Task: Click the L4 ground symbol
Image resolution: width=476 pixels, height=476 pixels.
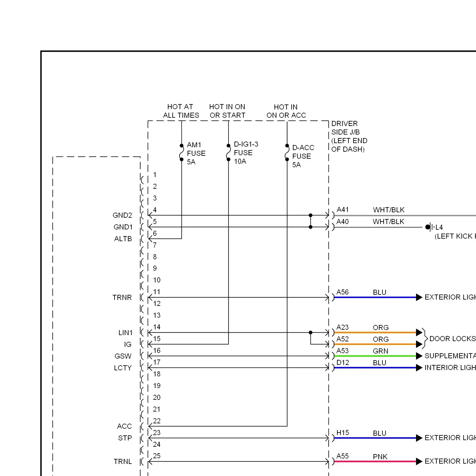Action: click(x=430, y=227)
